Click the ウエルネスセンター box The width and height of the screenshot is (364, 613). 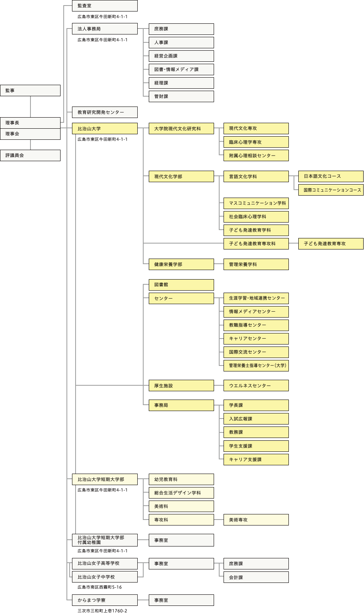pyautogui.click(x=256, y=385)
